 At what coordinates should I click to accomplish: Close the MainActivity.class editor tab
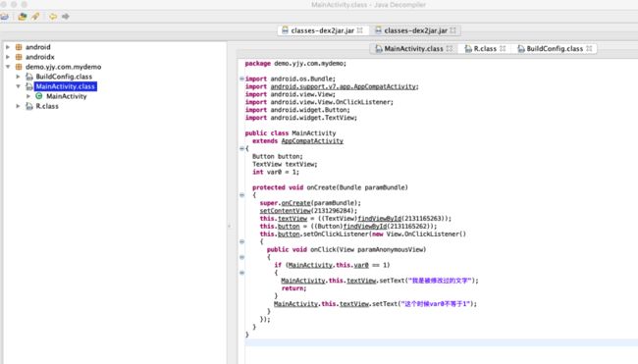tap(450, 48)
